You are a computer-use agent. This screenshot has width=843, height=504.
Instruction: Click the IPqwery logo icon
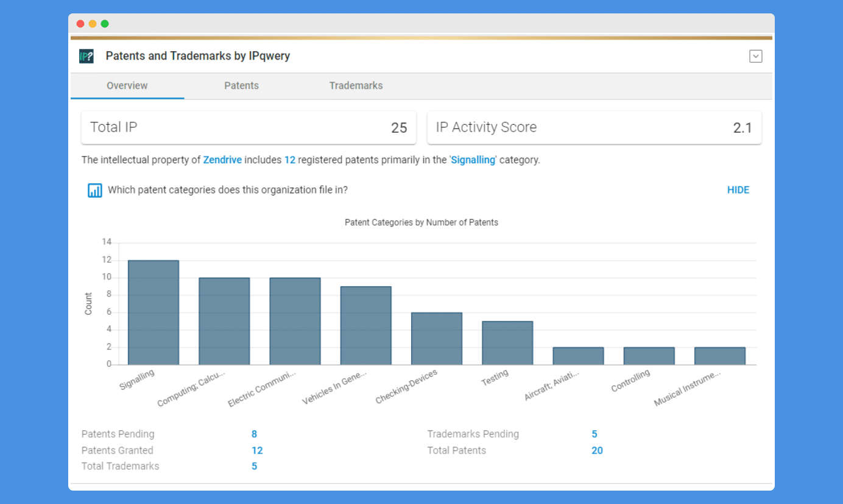[x=86, y=55]
